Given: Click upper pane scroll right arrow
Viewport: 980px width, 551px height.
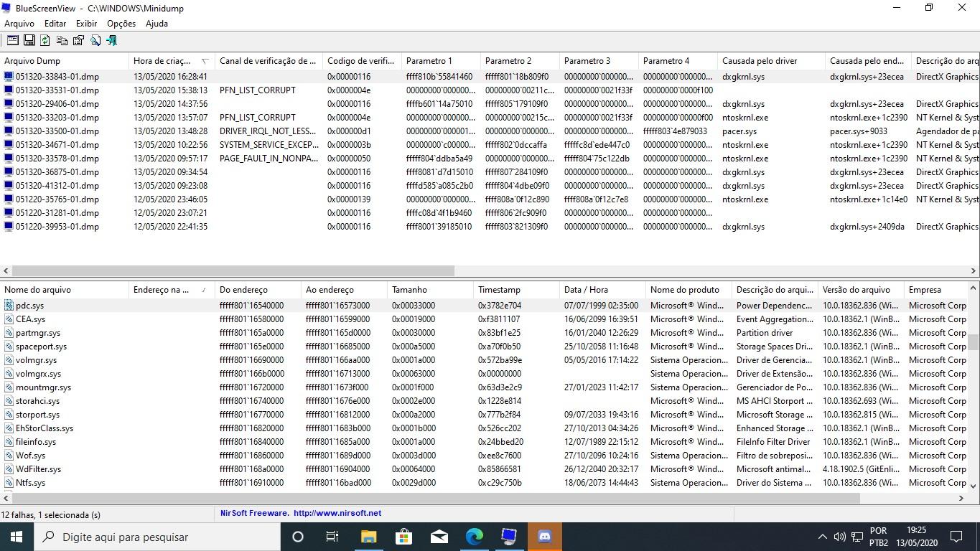Looking at the screenshot, I should pyautogui.click(x=974, y=271).
